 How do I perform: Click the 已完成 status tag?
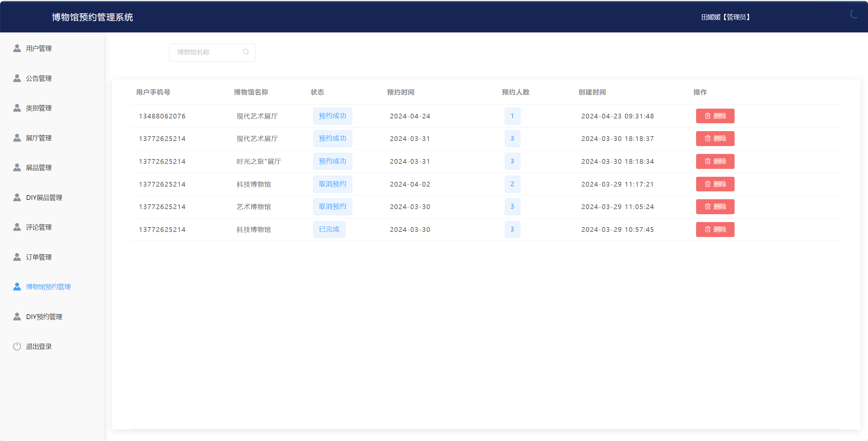[x=329, y=229]
